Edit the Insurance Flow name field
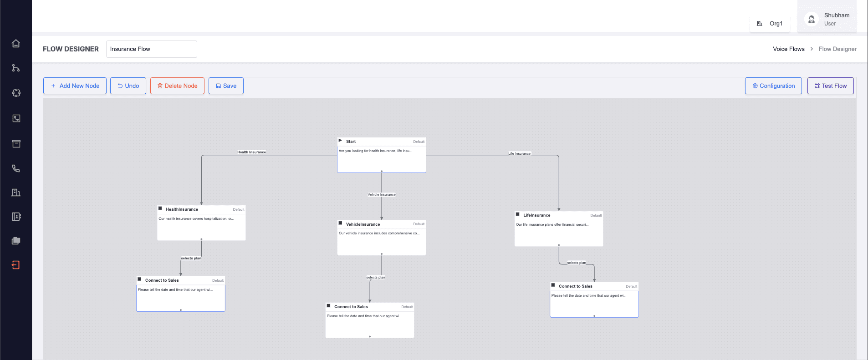 point(151,49)
